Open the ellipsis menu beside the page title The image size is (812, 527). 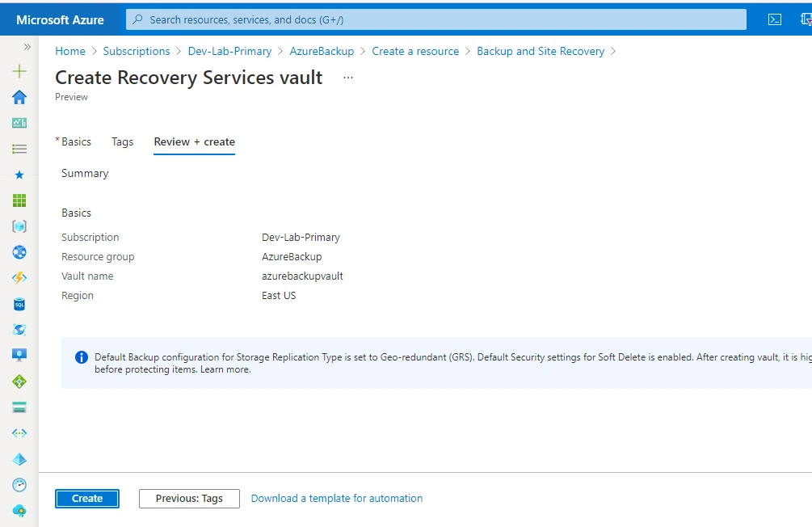347,78
